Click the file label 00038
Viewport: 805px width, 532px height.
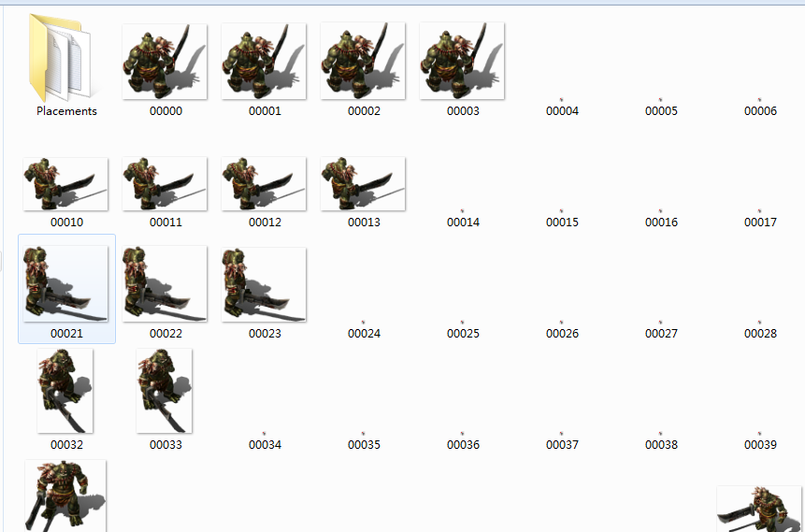tap(661, 445)
